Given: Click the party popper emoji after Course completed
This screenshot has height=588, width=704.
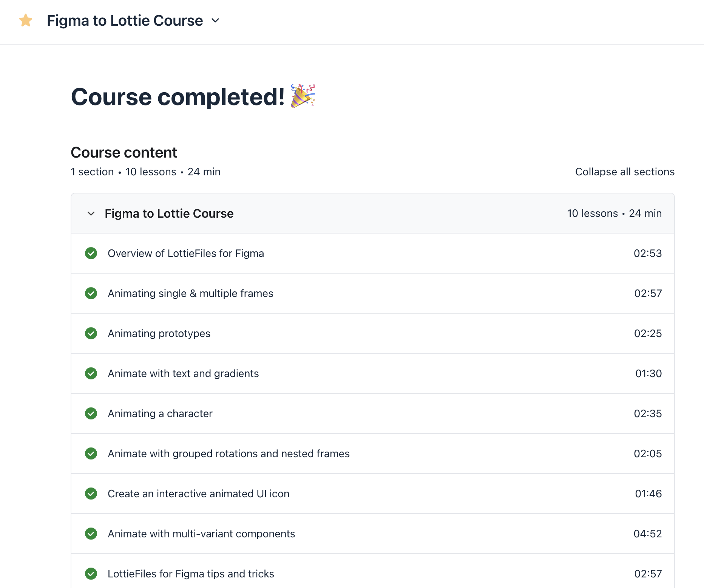Looking at the screenshot, I should click(303, 96).
